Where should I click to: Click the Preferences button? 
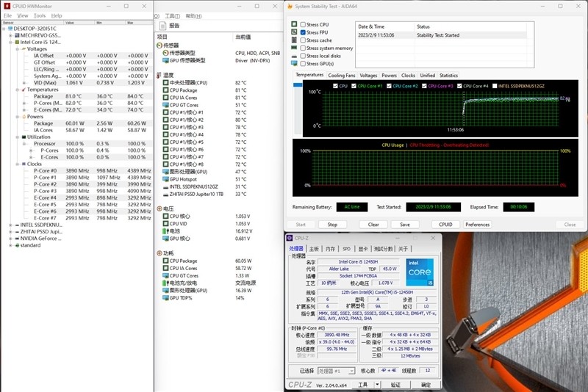477,225
